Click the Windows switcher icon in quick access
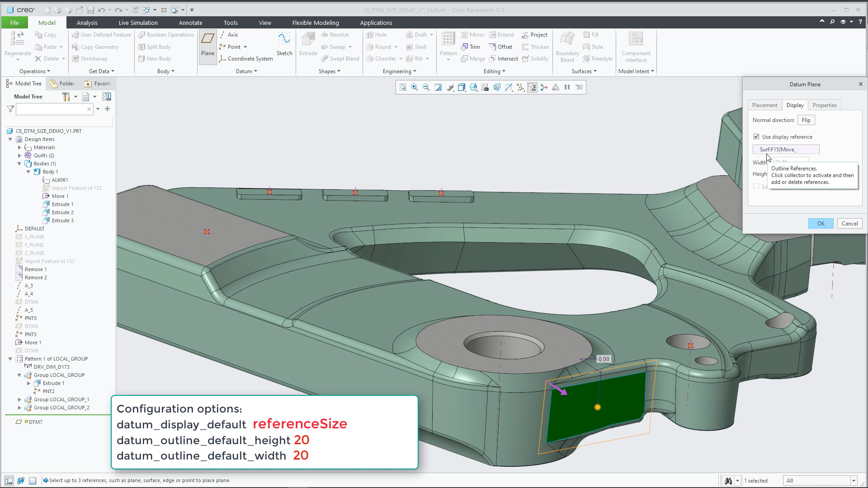This screenshot has height=488, width=868. [x=146, y=10]
